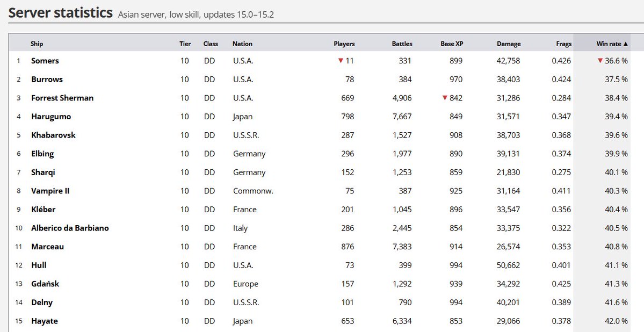Select Elbing's battles value 1,977
Image resolution: width=644 pixels, height=332 pixels.
click(402, 154)
